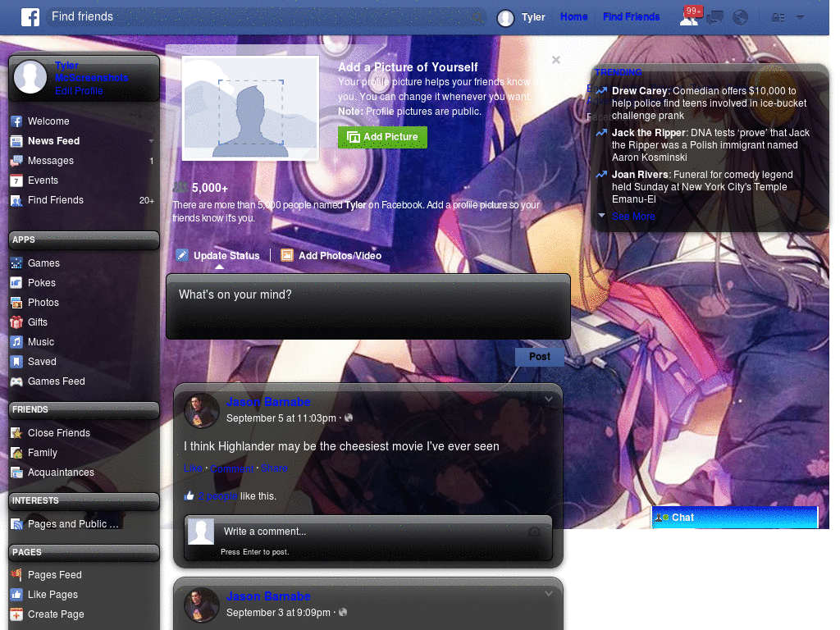Select the Update Status tab
The width and height of the screenshot is (840, 630).
tap(218, 256)
